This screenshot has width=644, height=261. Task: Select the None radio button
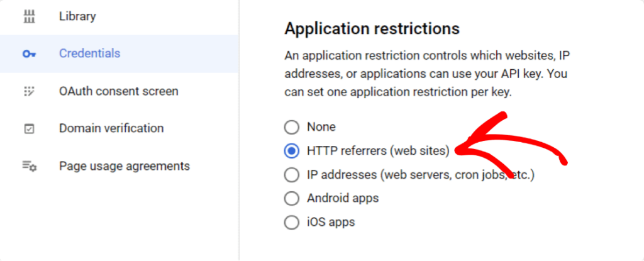pos(292,128)
